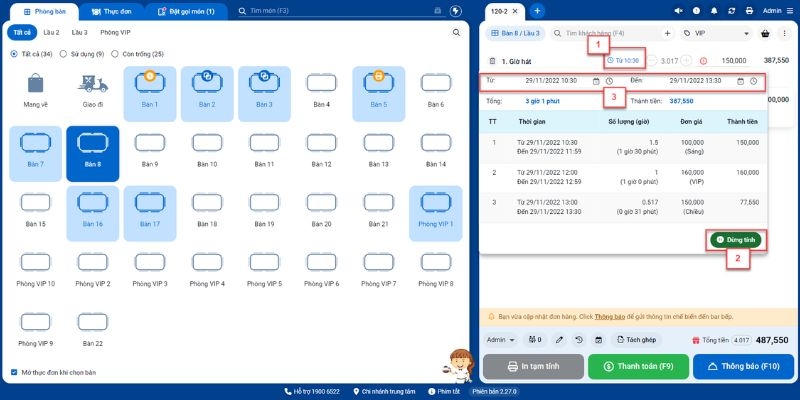Screen dimensions: 800x400
Task: Click the table search magnifier icon
Action: (456, 32)
